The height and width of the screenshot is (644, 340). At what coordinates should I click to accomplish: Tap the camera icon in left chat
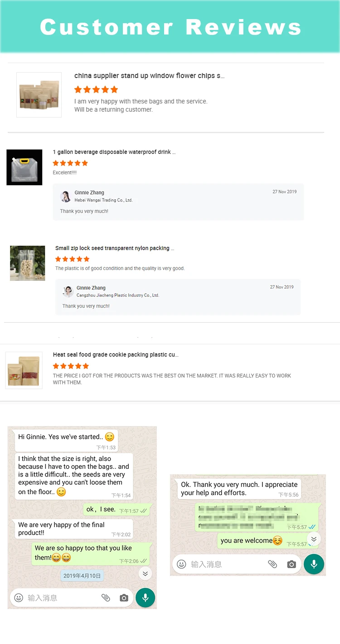click(x=124, y=598)
